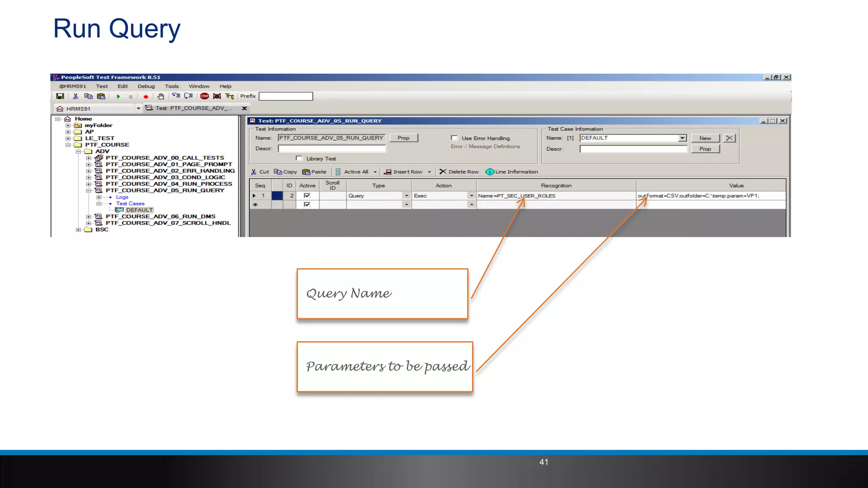The width and height of the screenshot is (868, 488).
Task: Click the Active All toolbar button
Action: point(352,172)
